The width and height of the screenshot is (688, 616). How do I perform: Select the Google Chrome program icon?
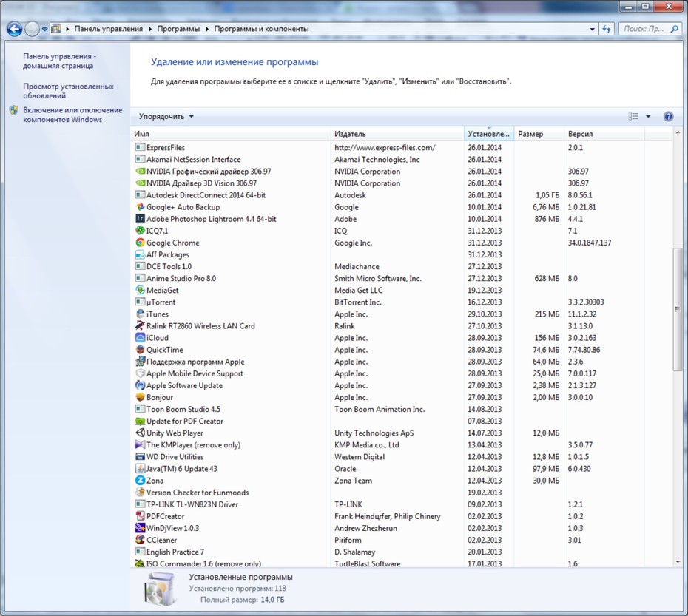(x=140, y=243)
